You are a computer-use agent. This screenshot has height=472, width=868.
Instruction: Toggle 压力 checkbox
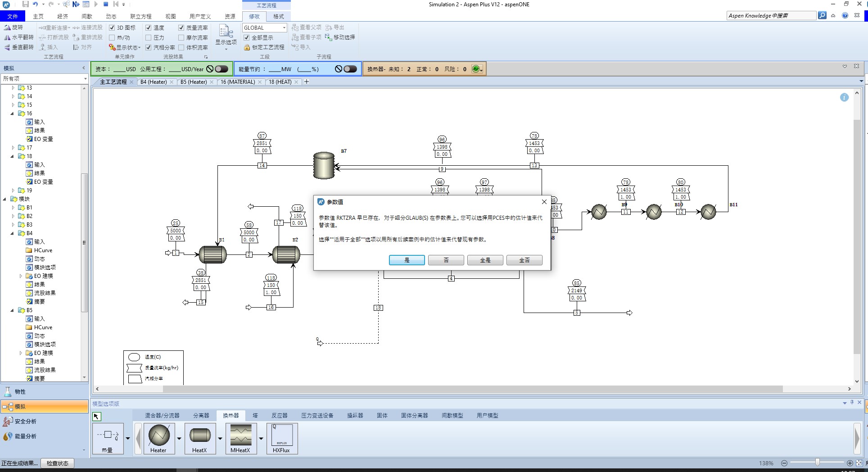tap(149, 37)
